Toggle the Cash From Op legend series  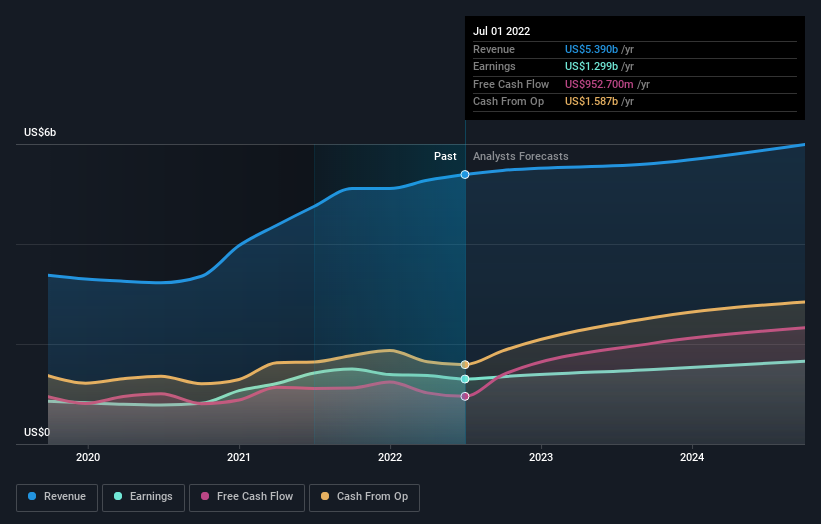tap(364, 497)
